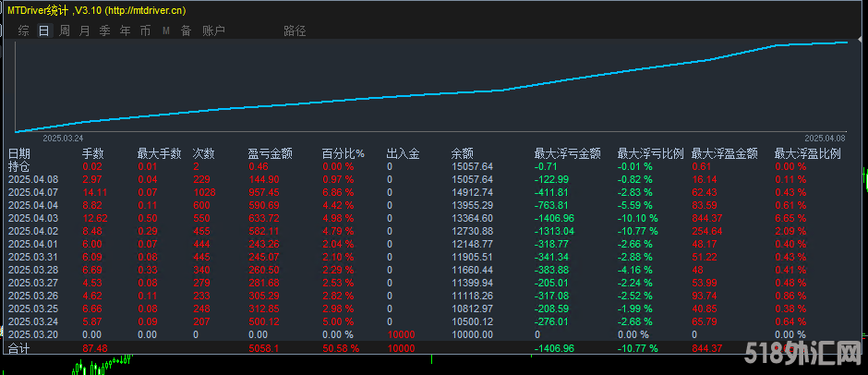
Task: Open the 年 yearly statistics tab
Action: click(x=125, y=30)
